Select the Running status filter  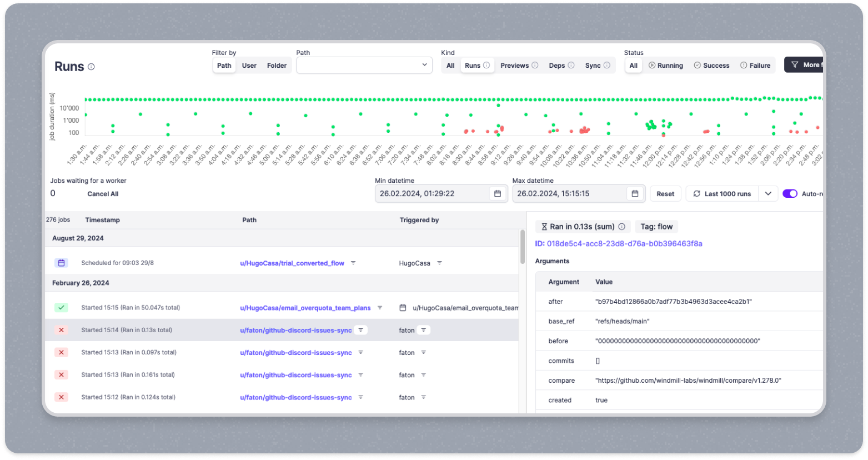click(x=665, y=66)
